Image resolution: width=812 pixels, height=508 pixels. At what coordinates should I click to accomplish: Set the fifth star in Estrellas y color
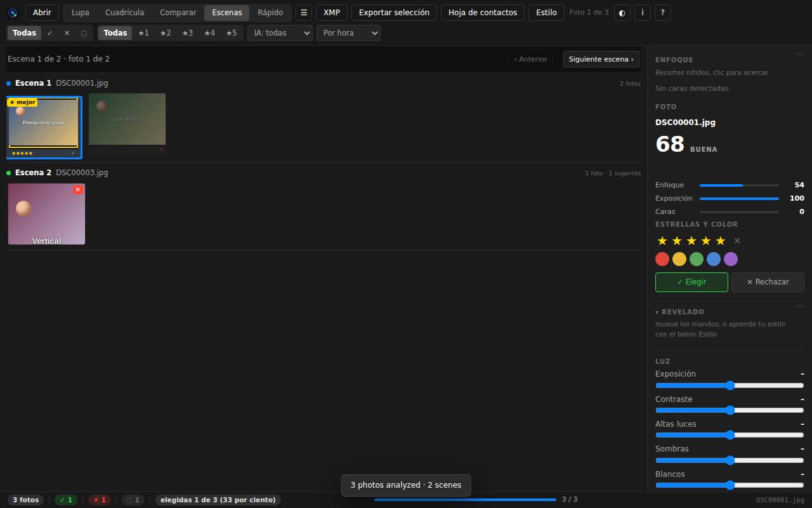point(721,241)
